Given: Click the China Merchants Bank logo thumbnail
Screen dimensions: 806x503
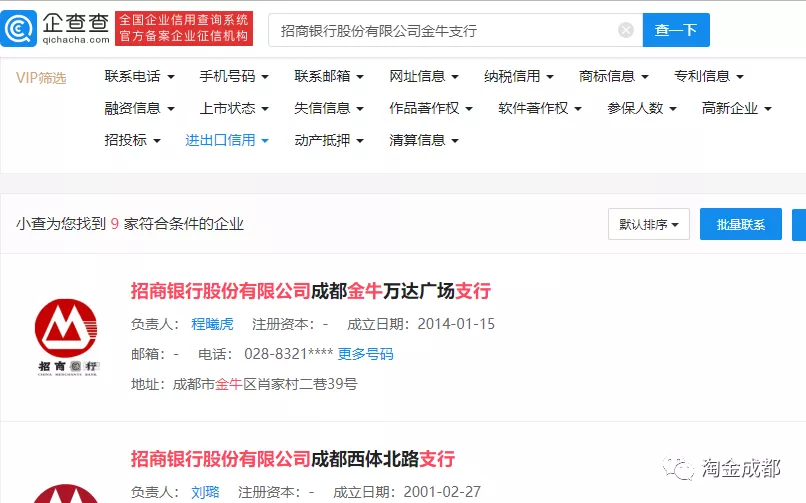Looking at the screenshot, I should click(66, 338).
